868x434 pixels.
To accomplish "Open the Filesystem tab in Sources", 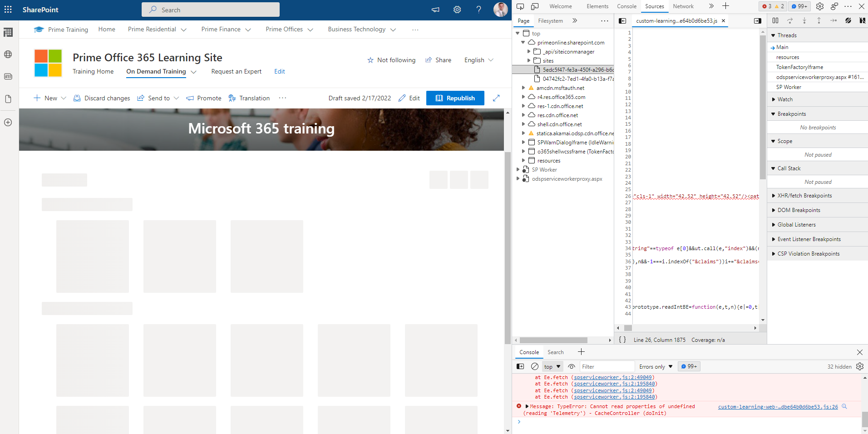I will [550, 20].
